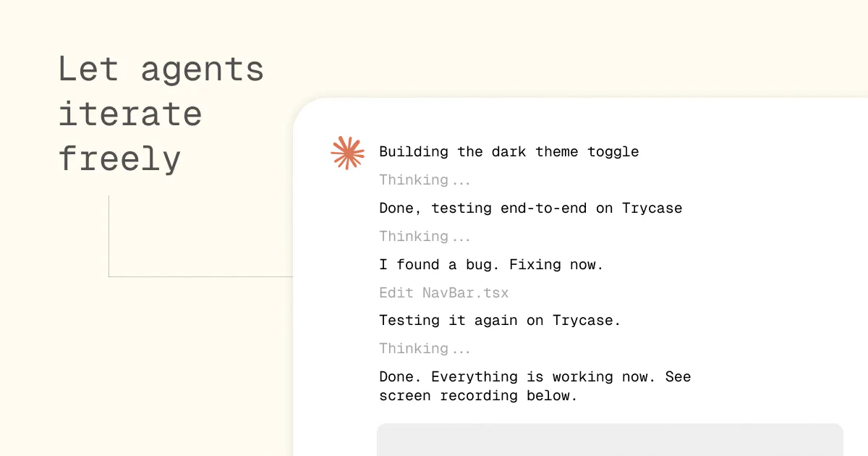Screen dimensions: 868x456
Task: Click the word 'iterate' in the headline
Action: [130, 114]
